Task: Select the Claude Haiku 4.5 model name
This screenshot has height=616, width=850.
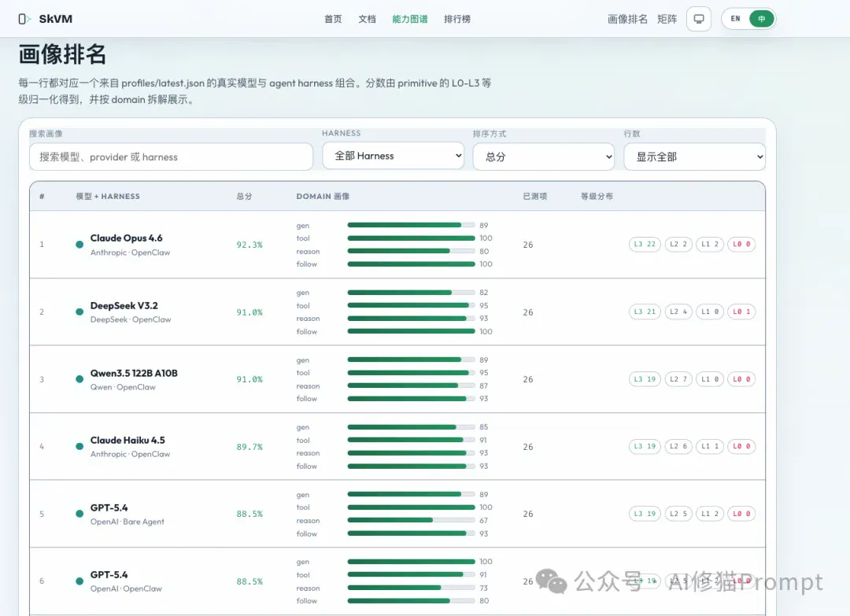Action: point(128,440)
